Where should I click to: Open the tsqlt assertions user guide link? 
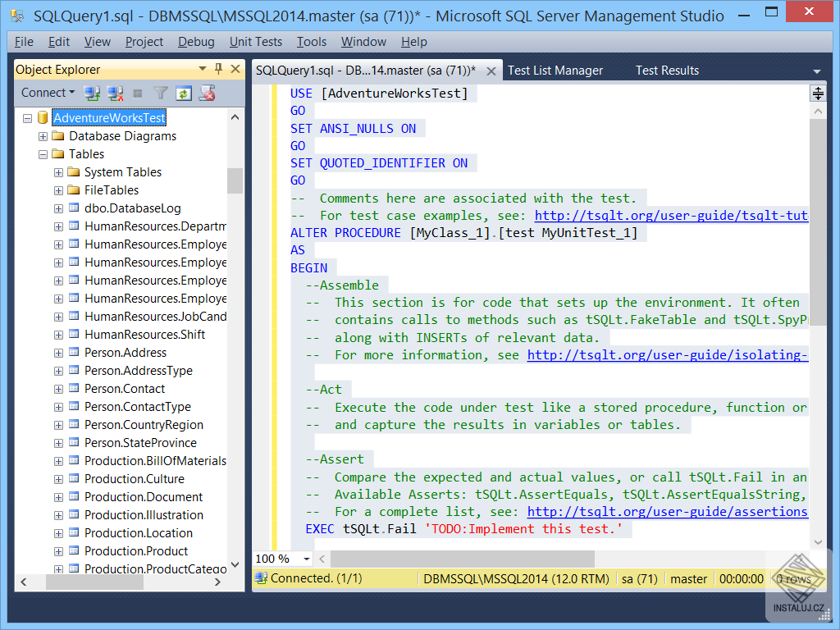668,512
